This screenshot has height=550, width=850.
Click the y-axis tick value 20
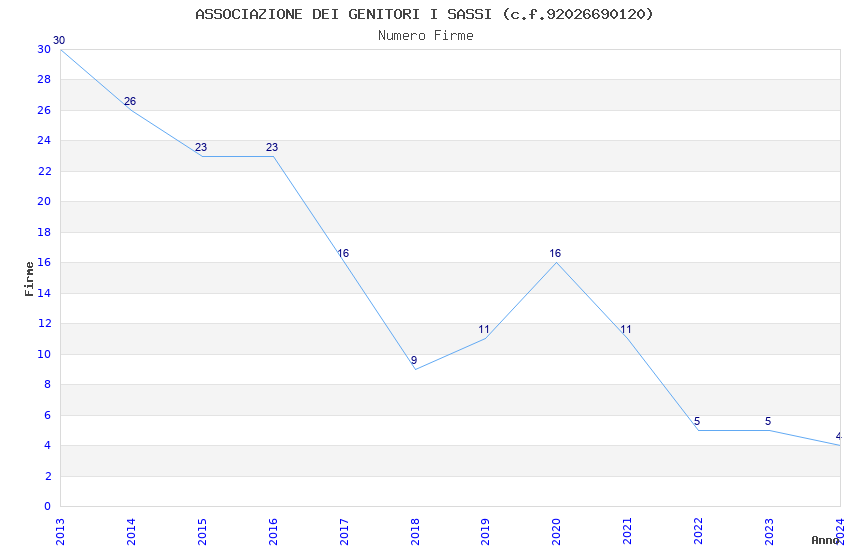click(44, 202)
